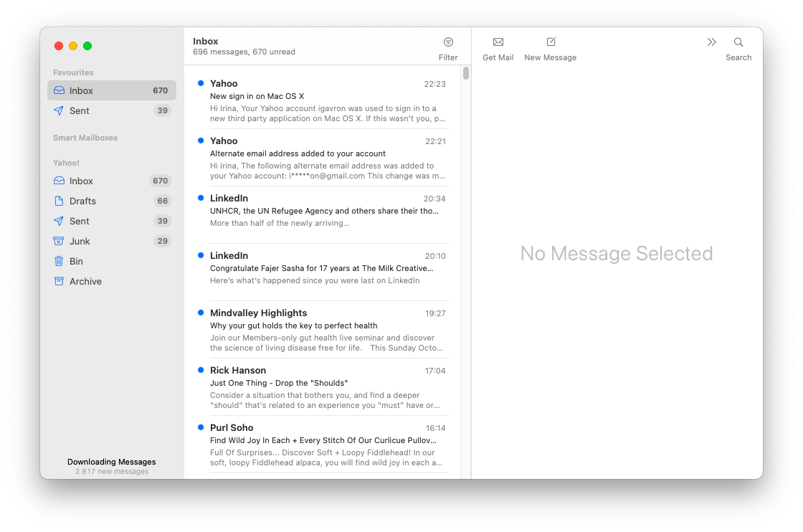Click the Junk bin icon
This screenshot has width=803, height=532.
[x=59, y=241]
